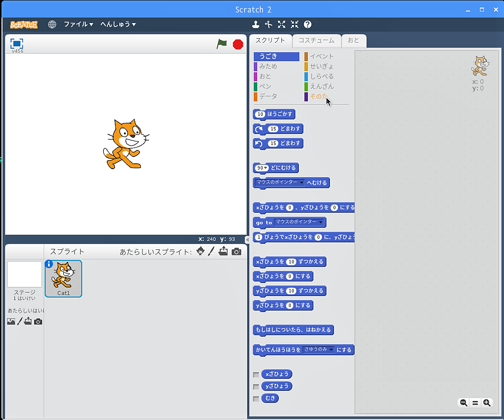Image resolution: width=504 pixels, height=420 pixels.
Task: Switch to the スクリプト tab
Action: tap(270, 41)
